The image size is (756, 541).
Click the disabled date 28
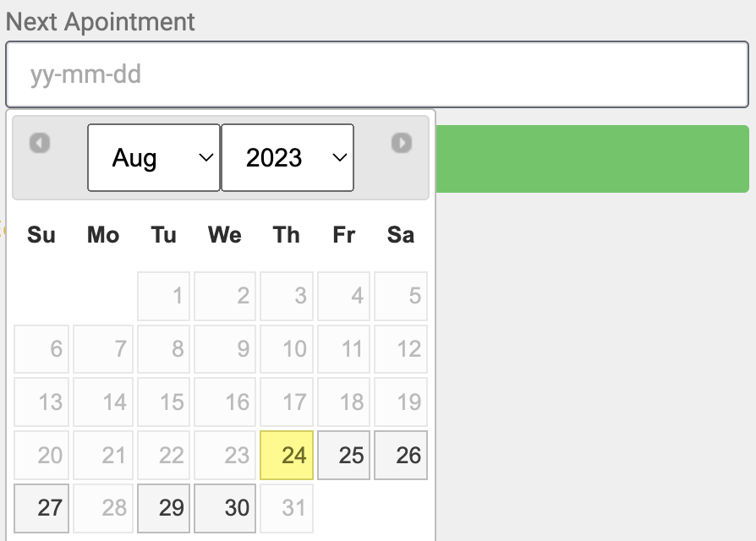pos(103,508)
